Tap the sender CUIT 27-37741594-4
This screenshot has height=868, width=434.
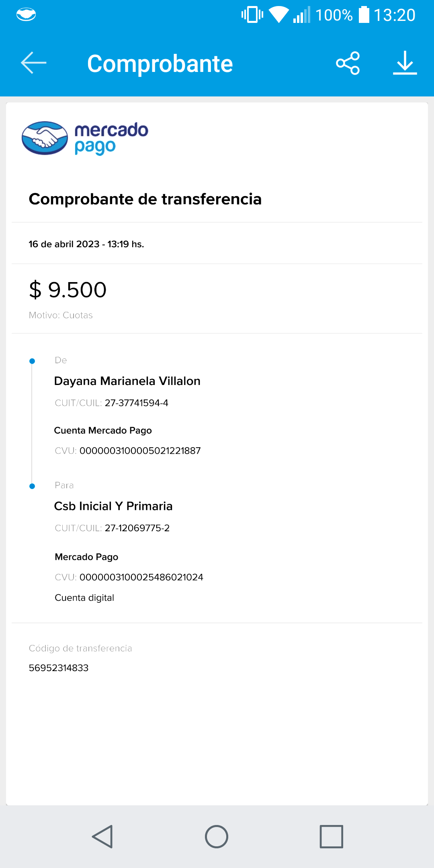136,403
